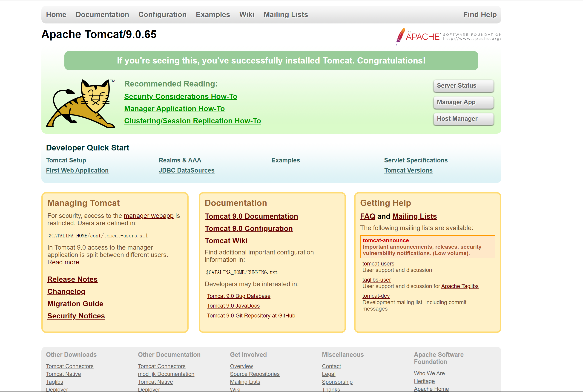Click the green congratulations banner
Screen dimensions: 583x392
[x=271, y=61]
